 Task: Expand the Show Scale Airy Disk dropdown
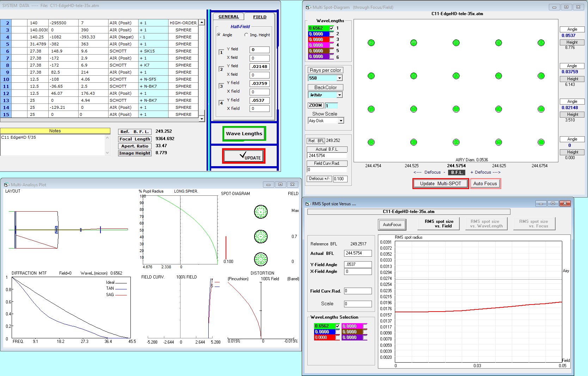click(341, 121)
